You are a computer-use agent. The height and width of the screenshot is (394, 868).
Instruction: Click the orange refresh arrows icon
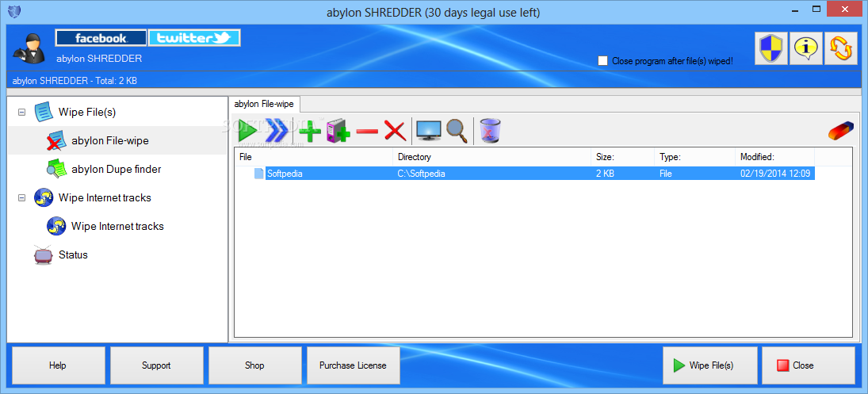tap(841, 48)
